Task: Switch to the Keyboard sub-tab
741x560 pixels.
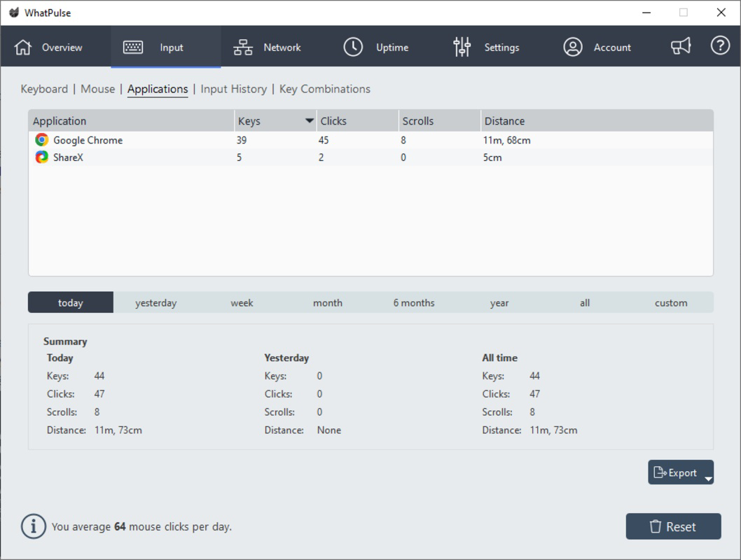Action: tap(44, 89)
